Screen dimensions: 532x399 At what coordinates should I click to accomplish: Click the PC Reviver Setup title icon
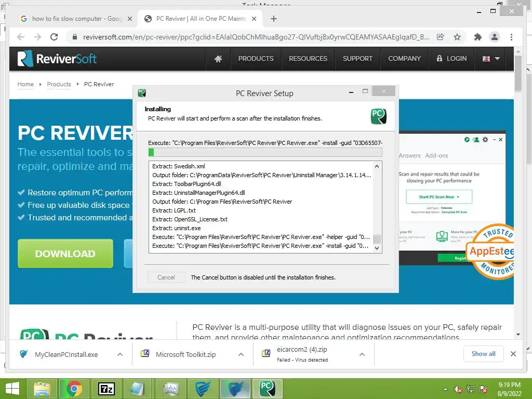pos(142,92)
